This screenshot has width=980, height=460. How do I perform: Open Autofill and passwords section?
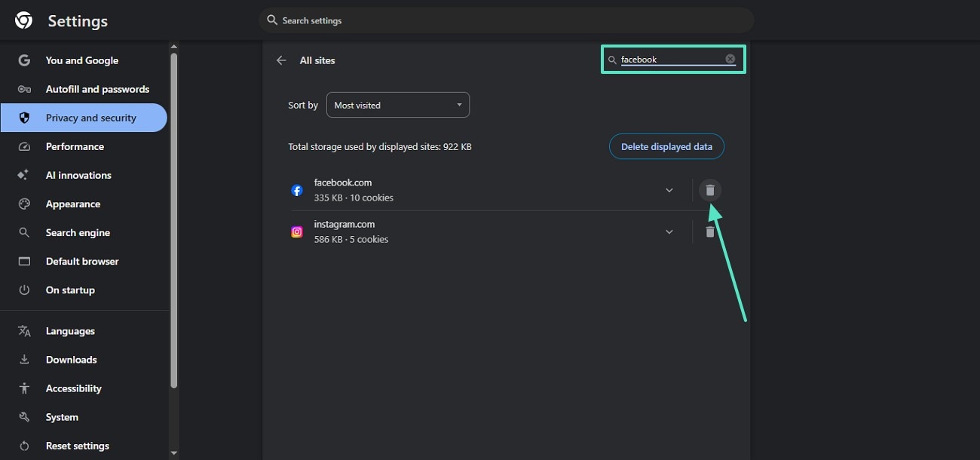[x=97, y=89]
